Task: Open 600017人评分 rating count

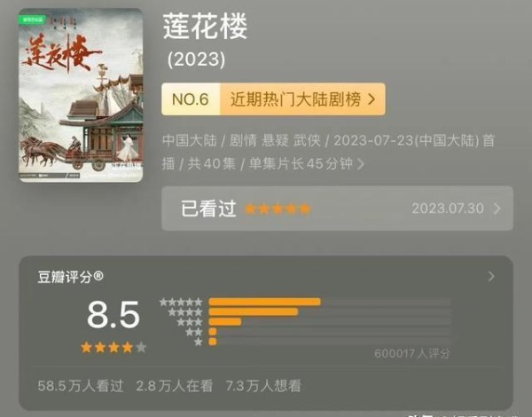Action: coord(412,354)
